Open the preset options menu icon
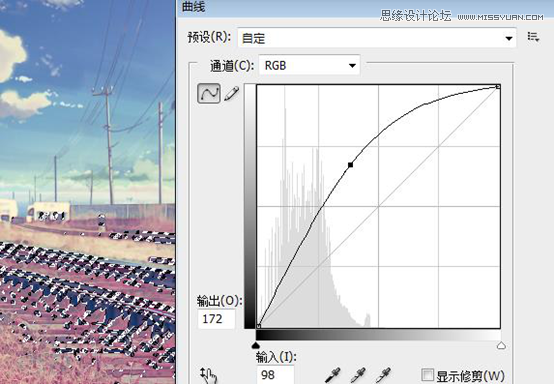Image resolution: width=554 pixels, height=384 pixels. tap(533, 37)
